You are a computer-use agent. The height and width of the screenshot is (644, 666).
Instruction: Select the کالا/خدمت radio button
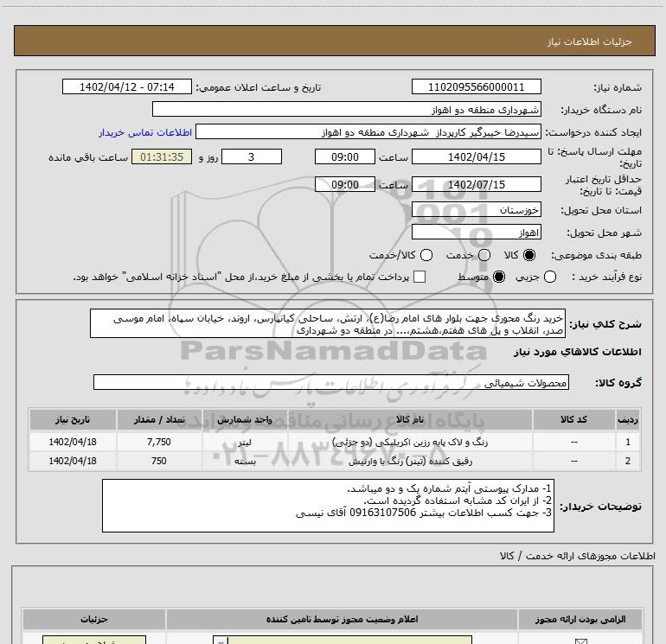(426, 255)
